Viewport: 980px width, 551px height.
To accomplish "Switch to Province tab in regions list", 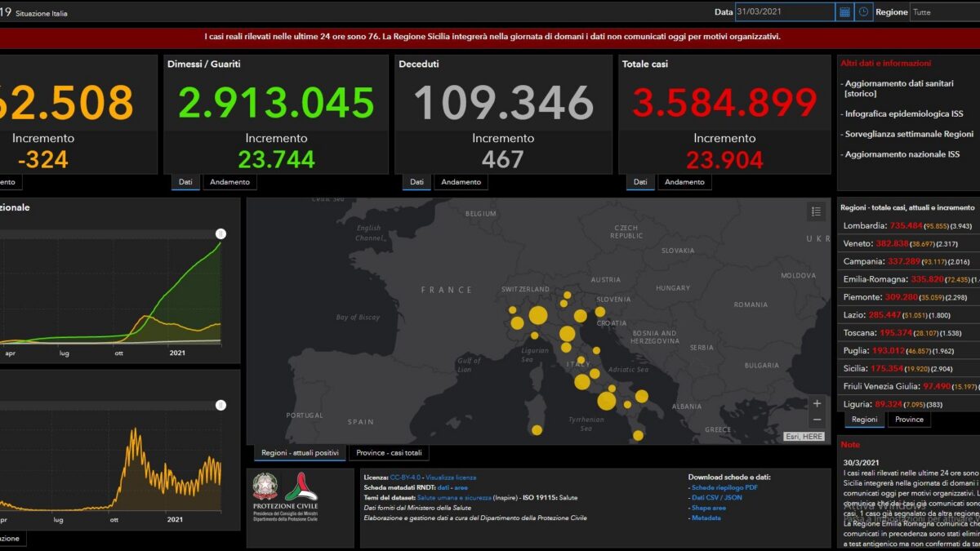I will [x=909, y=420].
